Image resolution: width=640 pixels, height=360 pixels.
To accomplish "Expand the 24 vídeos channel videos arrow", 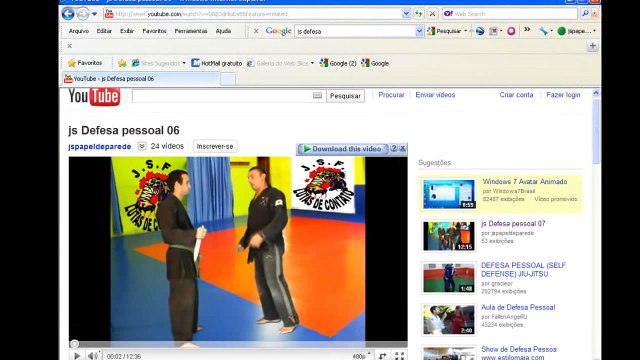I will [x=142, y=146].
